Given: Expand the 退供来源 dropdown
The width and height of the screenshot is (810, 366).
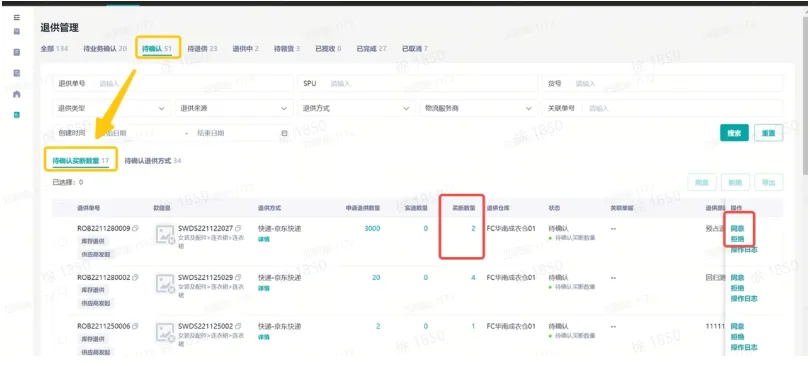Looking at the screenshot, I should click(233, 108).
